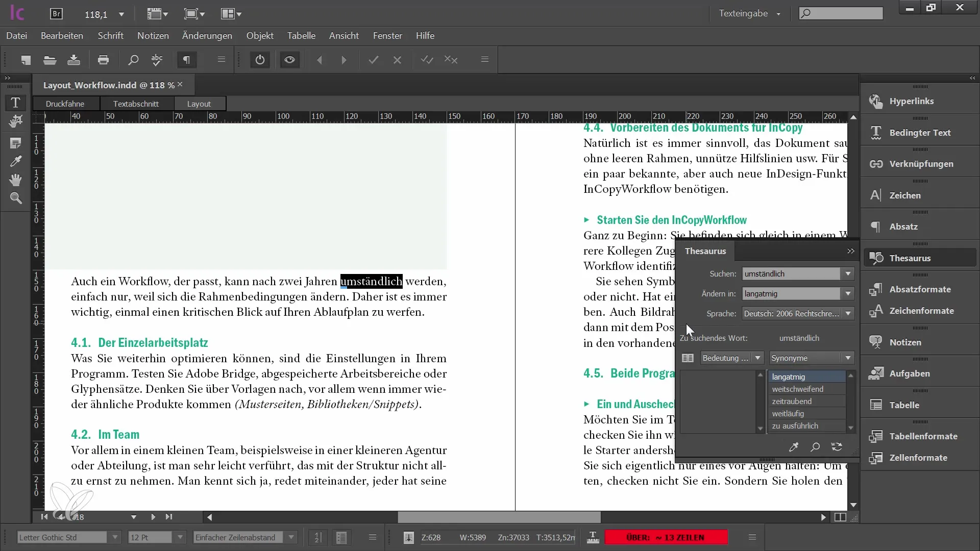Click the Änderungen annehmen accept icon
Viewport: 980px width, 551px height.
click(374, 60)
